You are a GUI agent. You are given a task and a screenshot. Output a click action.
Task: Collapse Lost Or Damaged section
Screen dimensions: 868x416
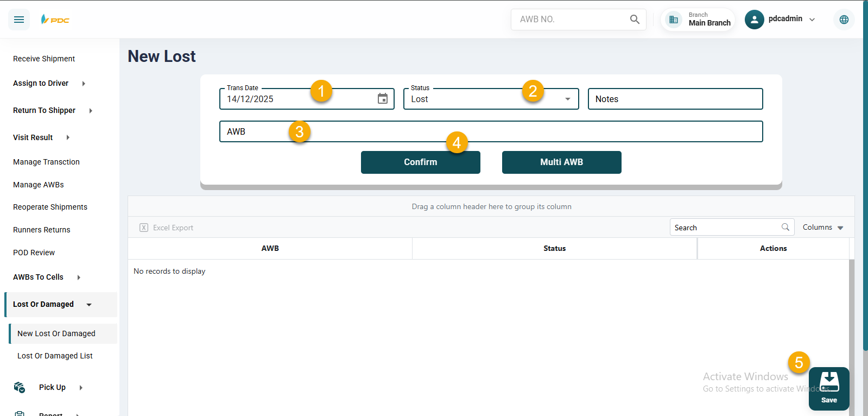click(89, 305)
